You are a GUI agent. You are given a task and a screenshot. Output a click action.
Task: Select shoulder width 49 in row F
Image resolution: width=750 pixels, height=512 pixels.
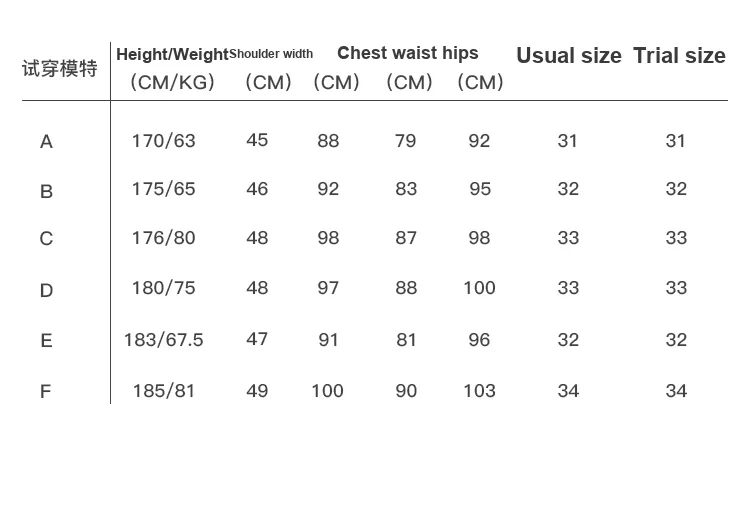tap(257, 391)
